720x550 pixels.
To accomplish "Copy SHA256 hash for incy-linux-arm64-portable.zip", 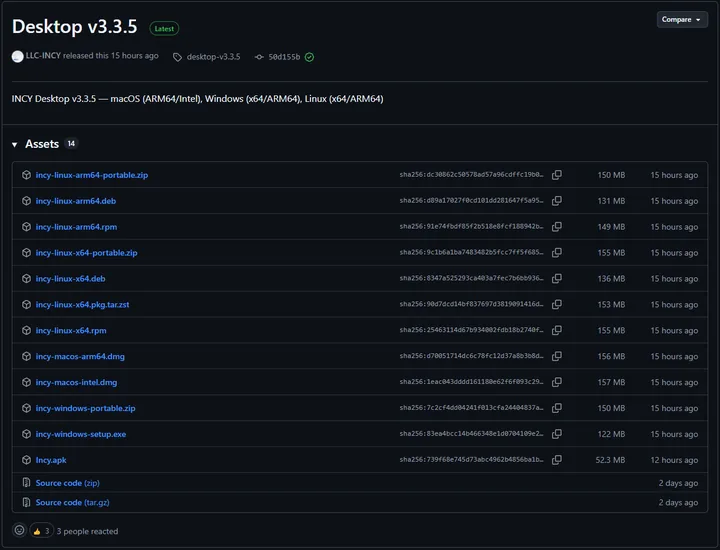I will (x=557, y=175).
